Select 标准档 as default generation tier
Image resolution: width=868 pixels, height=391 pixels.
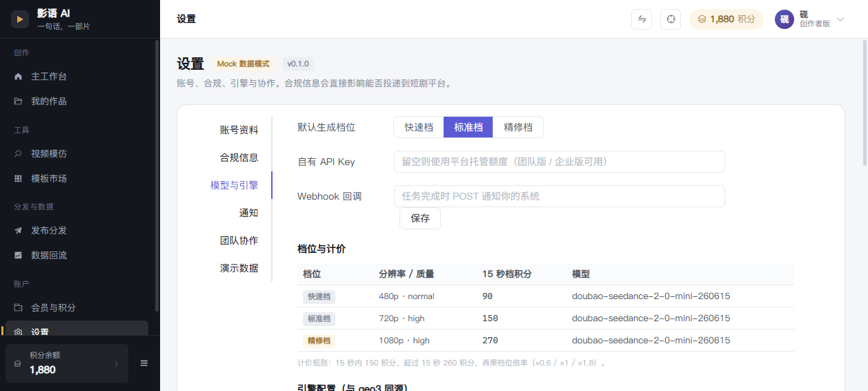point(468,127)
